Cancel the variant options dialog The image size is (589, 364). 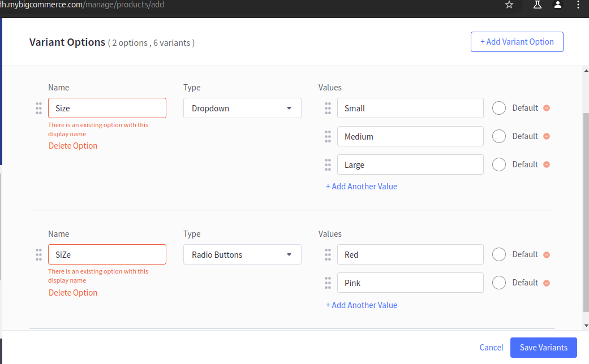tap(491, 348)
